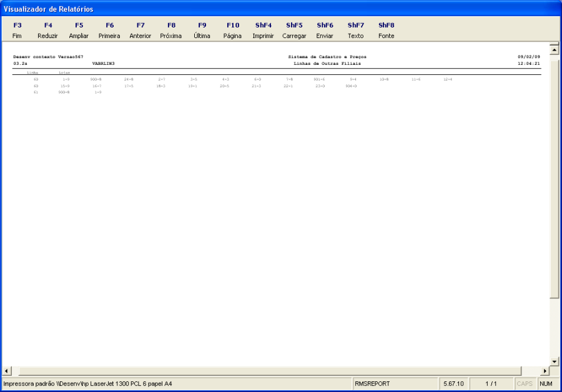Go to next page with F8 Próxima
This screenshot has width=562, height=392.
pyautogui.click(x=171, y=30)
